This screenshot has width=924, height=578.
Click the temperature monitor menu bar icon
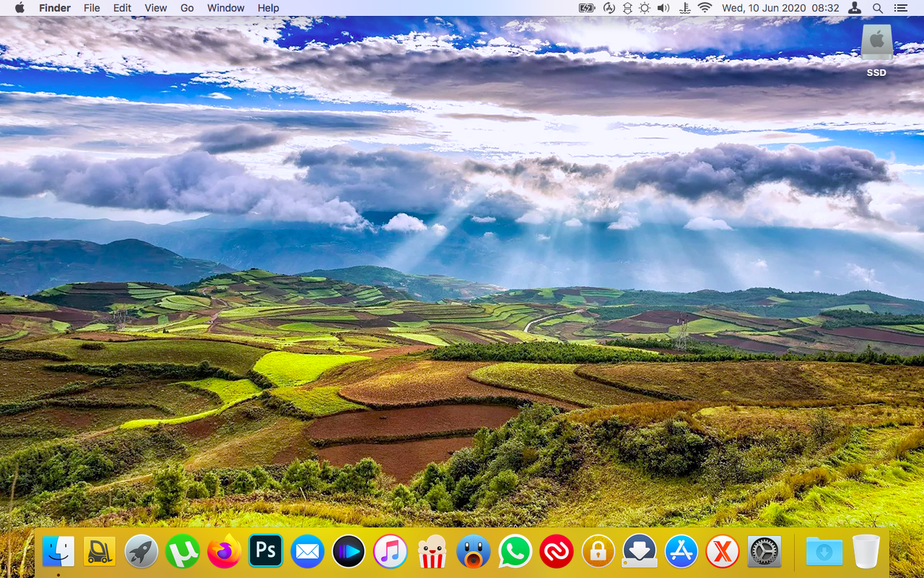684,8
